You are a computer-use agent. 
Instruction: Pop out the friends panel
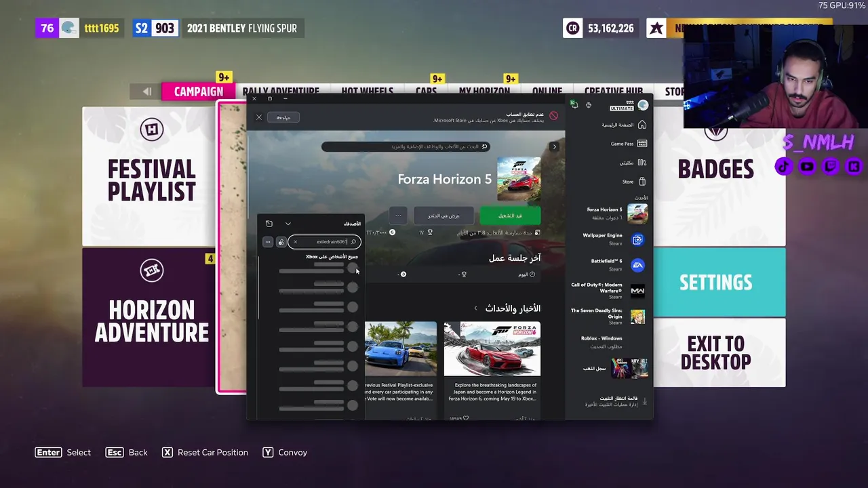269,224
